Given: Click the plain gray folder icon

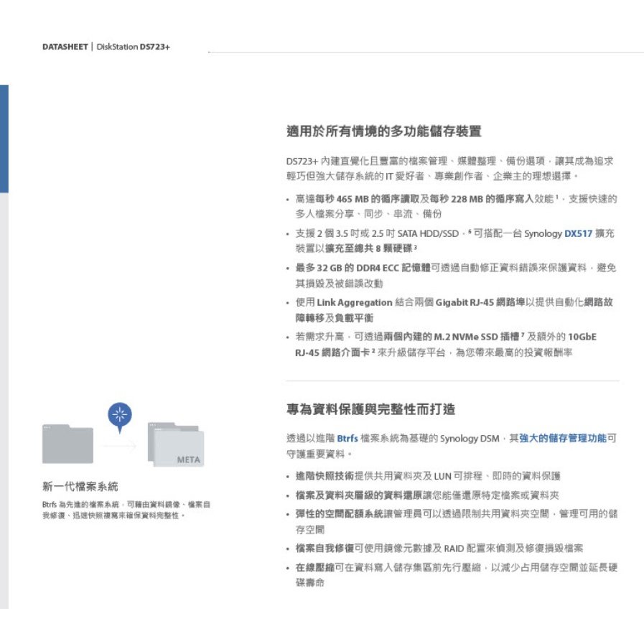Looking at the screenshot, I should (67, 444).
